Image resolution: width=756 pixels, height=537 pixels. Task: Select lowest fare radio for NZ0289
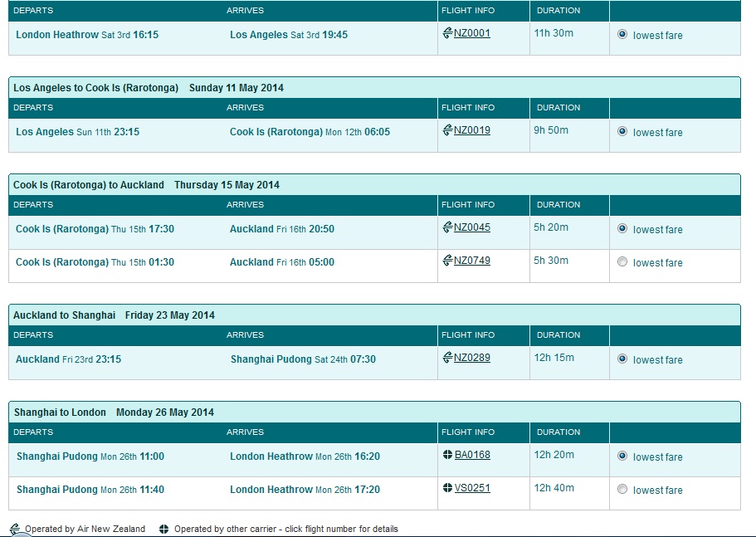622,359
